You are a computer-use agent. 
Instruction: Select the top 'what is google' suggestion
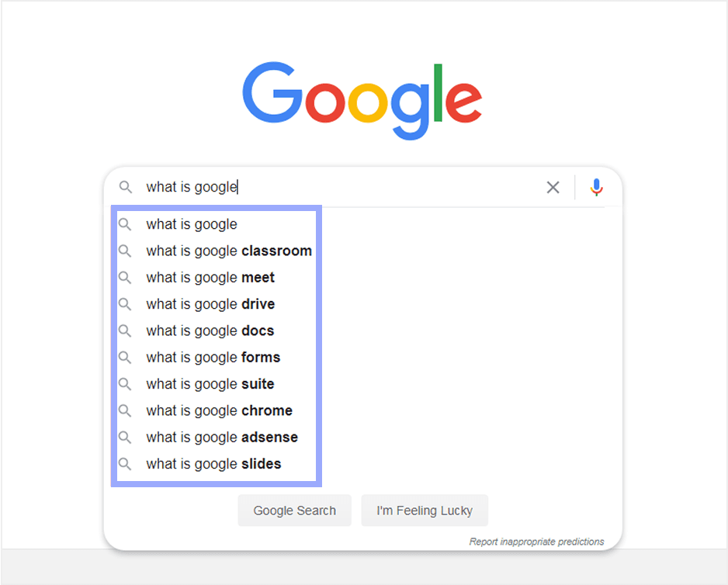191,224
